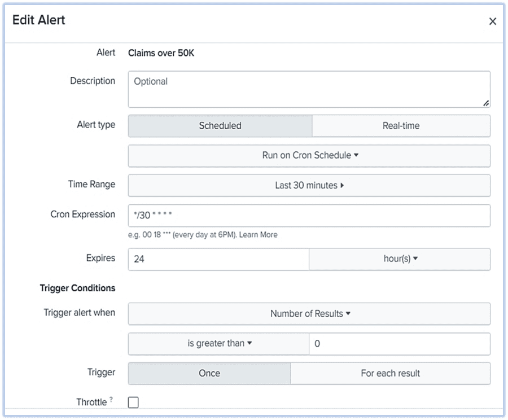The width and height of the screenshot is (508, 420).
Task: Close the Edit Alert dialog
Action: pos(492,21)
